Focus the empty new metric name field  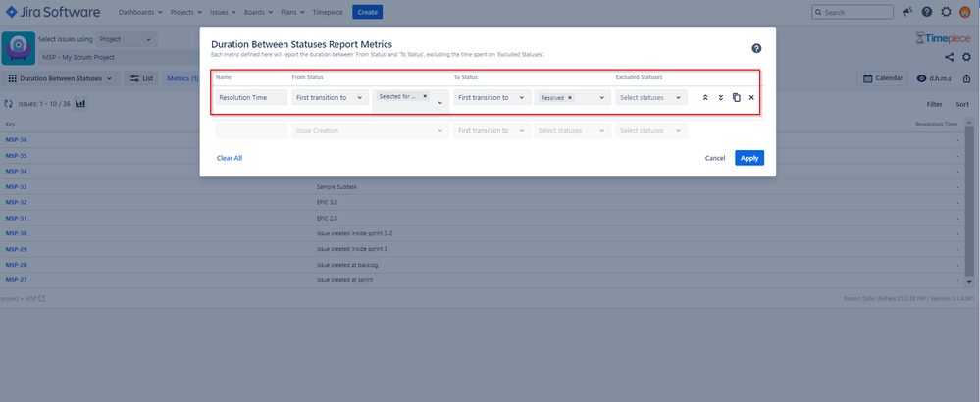click(251, 131)
